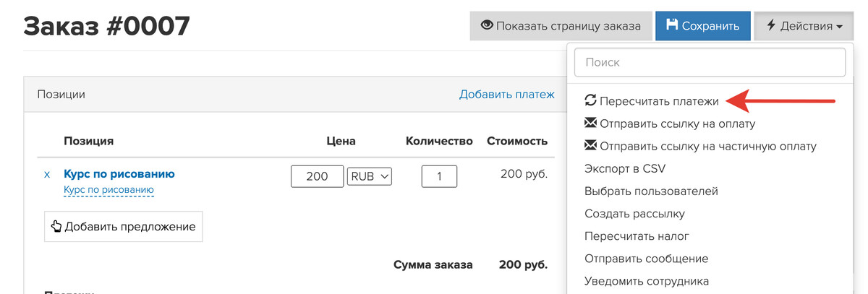The width and height of the screenshot is (868, 294).
Task: Click the Позиции panel title
Action: (61, 94)
